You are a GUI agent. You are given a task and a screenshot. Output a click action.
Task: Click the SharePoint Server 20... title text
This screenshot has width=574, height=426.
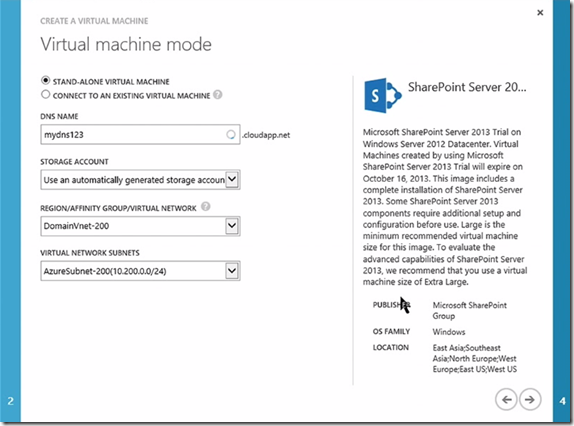pos(467,87)
